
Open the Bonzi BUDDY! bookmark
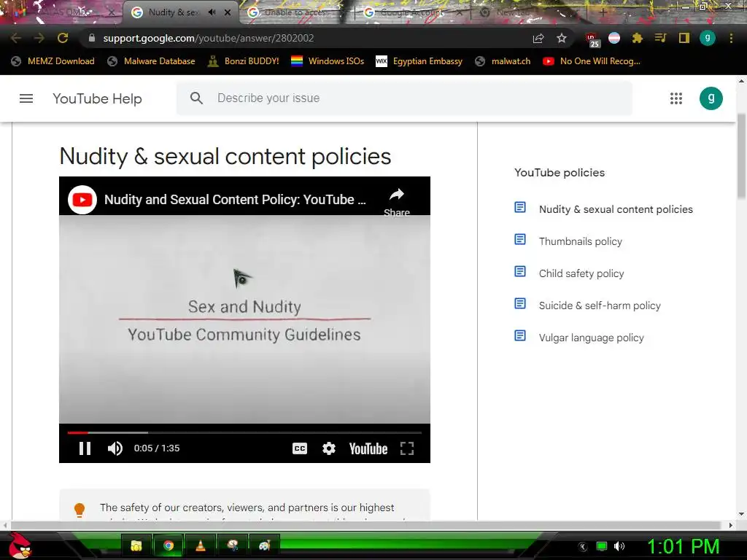244,61
